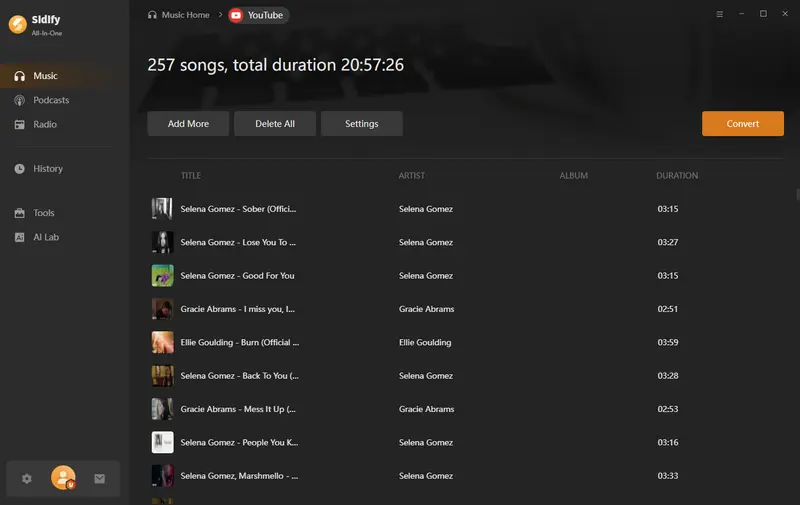Viewport: 800px width, 505px height.
Task: Click the vertical scrollbar on right edge
Action: point(797,195)
